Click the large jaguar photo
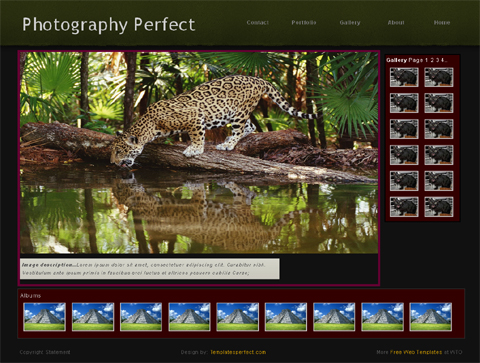 pyautogui.click(x=199, y=153)
